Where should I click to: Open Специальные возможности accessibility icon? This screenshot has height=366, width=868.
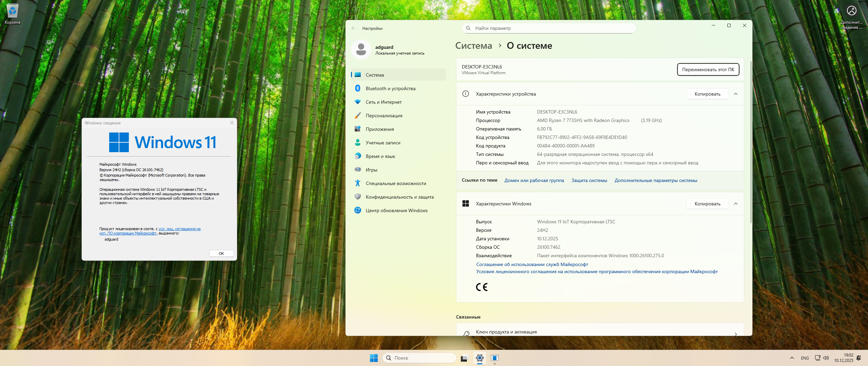(x=357, y=183)
